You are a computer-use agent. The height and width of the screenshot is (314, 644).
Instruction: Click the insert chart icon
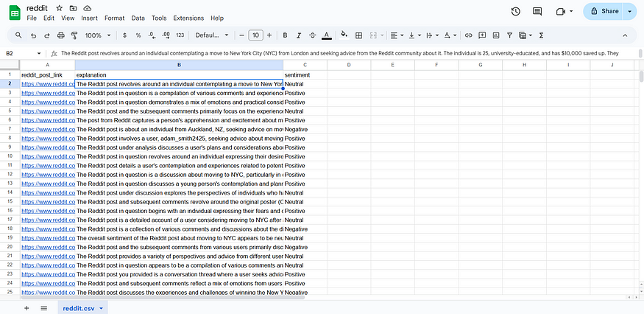[x=496, y=35]
